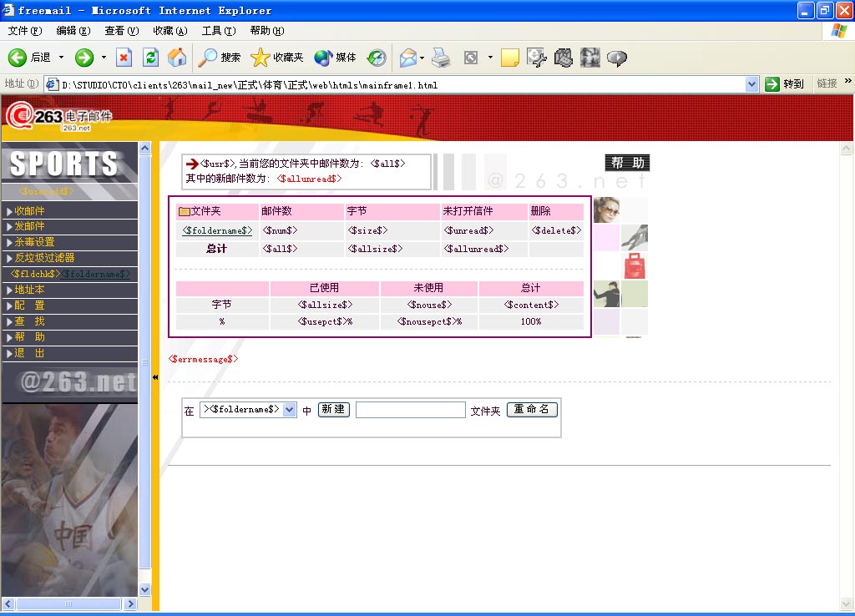Click sidebar vertical scrollbar up arrow
The image size is (855, 616).
(144, 149)
